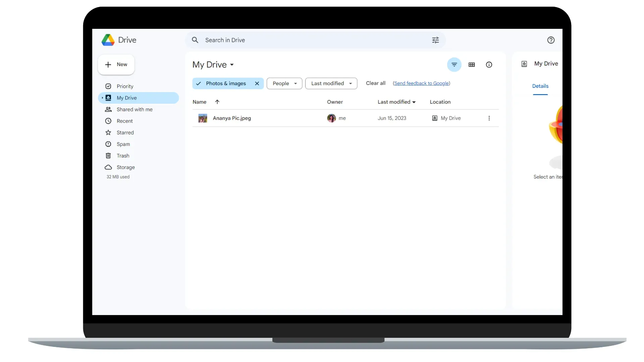Expand My Drive tree in sidebar
Viewport: 644px width, 362px height.
[102, 98]
